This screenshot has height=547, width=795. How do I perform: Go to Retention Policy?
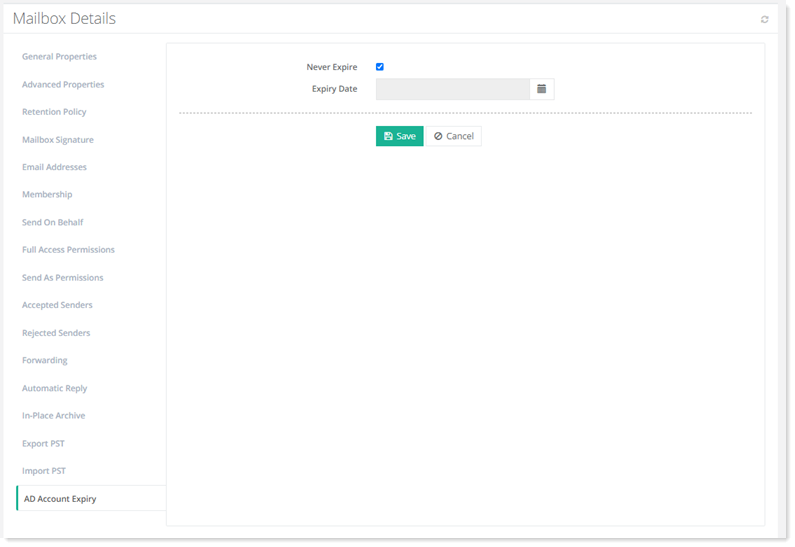click(x=54, y=112)
